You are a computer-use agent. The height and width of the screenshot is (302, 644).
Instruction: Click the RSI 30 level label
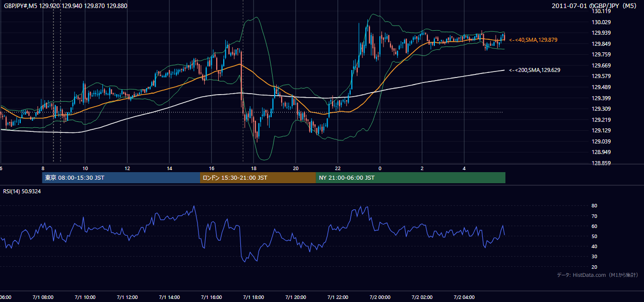(x=594, y=257)
